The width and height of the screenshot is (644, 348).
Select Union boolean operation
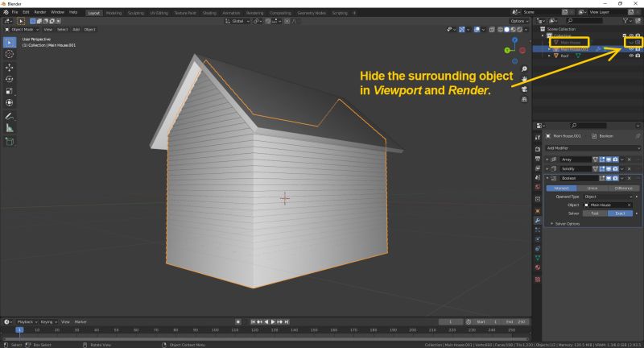592,188
